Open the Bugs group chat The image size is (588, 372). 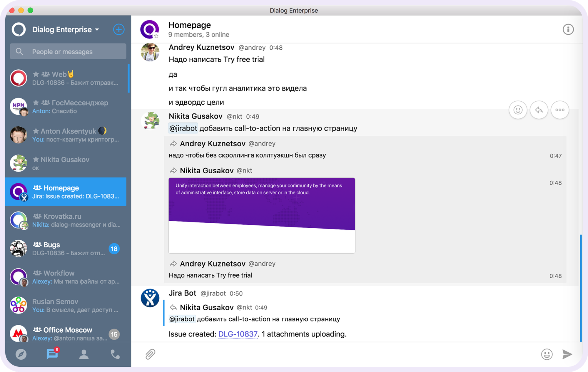[66, 249]
